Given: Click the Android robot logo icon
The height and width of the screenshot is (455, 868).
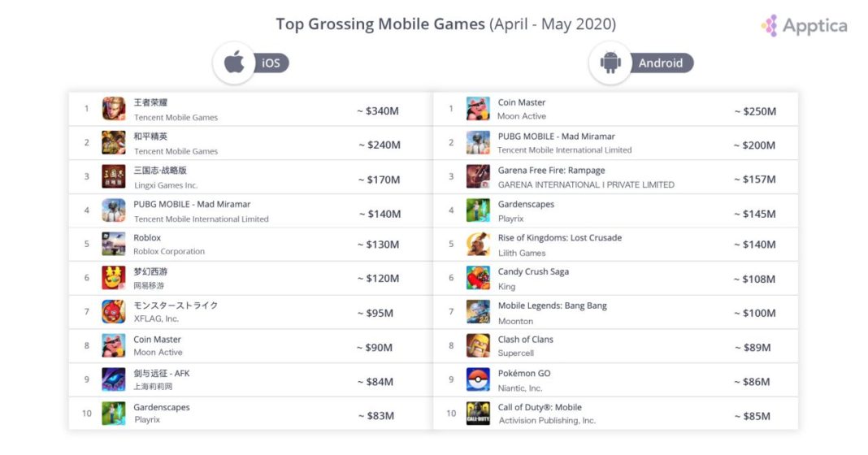Looking at the screenshot, I should pos(610,63).
